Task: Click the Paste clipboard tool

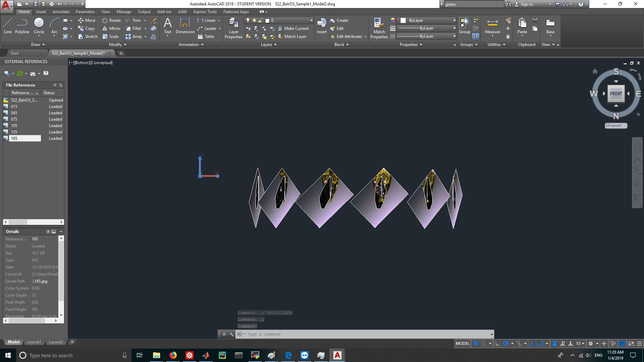Action: tap(522, 26)
